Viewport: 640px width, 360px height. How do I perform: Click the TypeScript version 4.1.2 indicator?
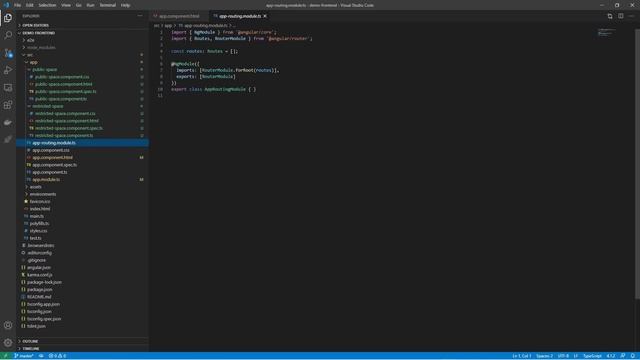click(611, 356)
